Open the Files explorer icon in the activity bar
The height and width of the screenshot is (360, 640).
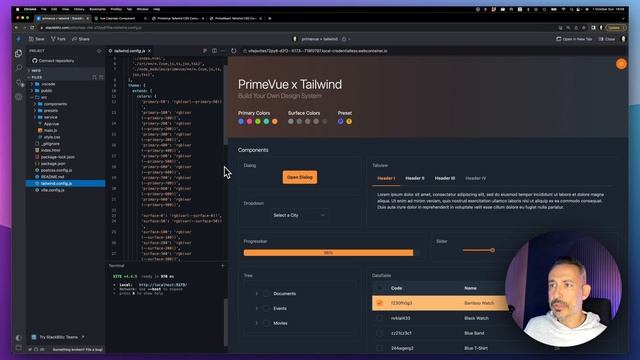click(x=18, y=53)
